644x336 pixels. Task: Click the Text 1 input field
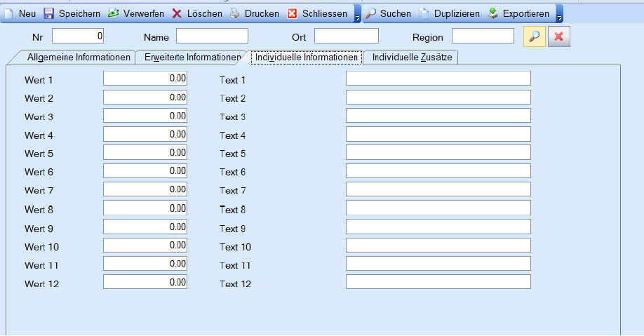point(438,79)
